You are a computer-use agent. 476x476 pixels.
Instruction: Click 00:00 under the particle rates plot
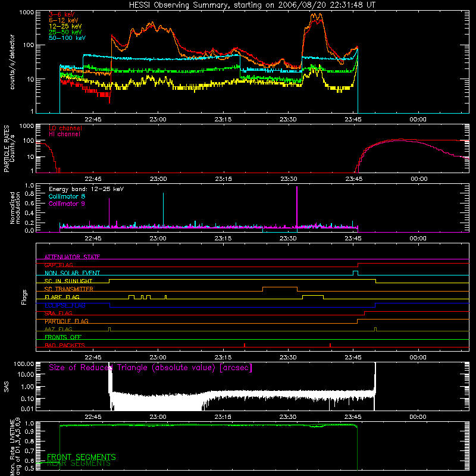pos(419,179)
